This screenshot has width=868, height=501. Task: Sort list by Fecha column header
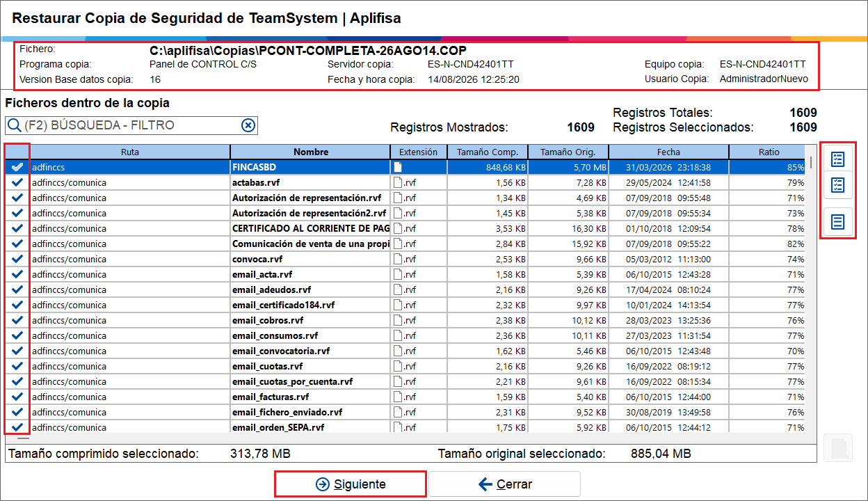click(668, 152)
